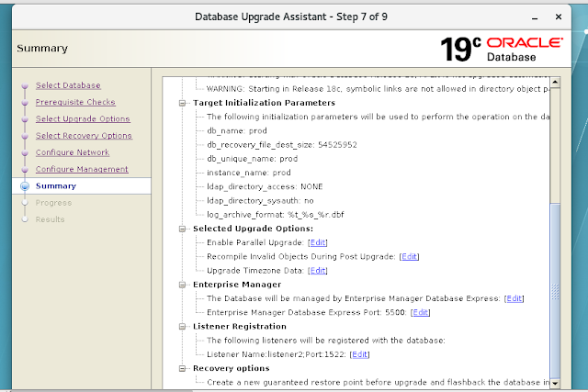Edit the Enable Parallel Upgrade option
This screenshot has height=392, width=588.
point(318,242)
